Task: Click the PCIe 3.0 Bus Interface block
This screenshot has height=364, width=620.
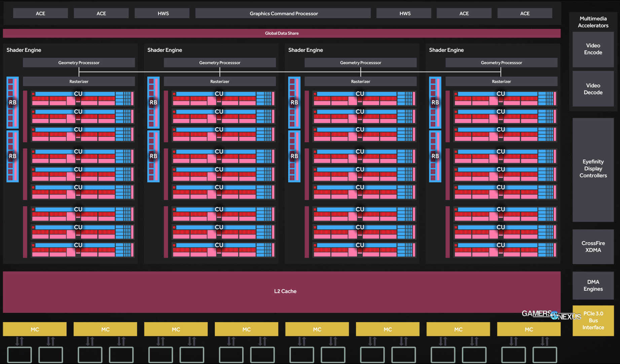Action: [x=593, y=320]
